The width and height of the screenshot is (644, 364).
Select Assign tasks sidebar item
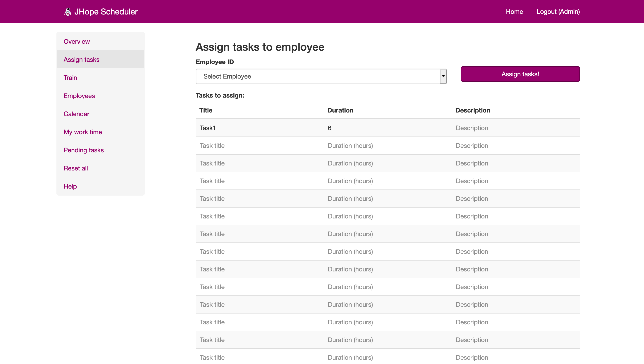[x=101, y=60]
